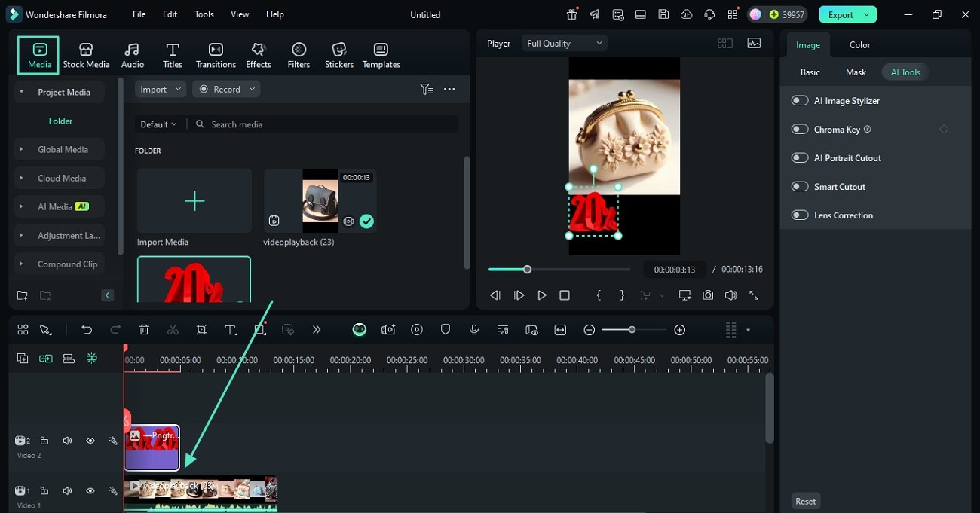The height and width of the screenshot is (513, 980).
Task: Click the Import Media tile
Action: pyautogui.click(x=194, y=200)
